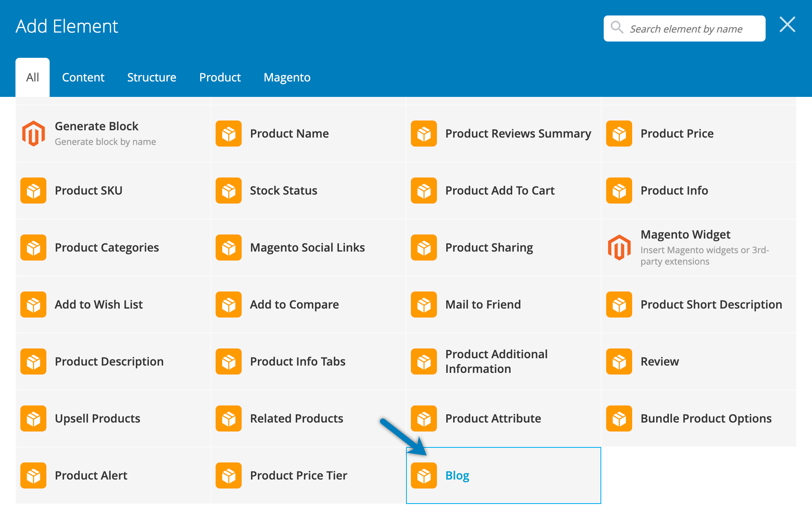812x517 pixels.
Task: Pick the Product Info Tabs text
Action: (x=298, y=361)
